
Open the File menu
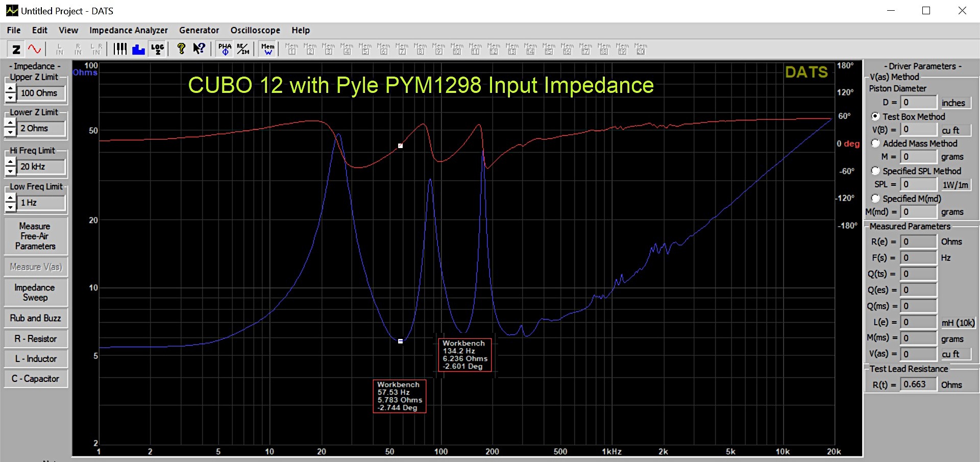(x=14, y=30)
